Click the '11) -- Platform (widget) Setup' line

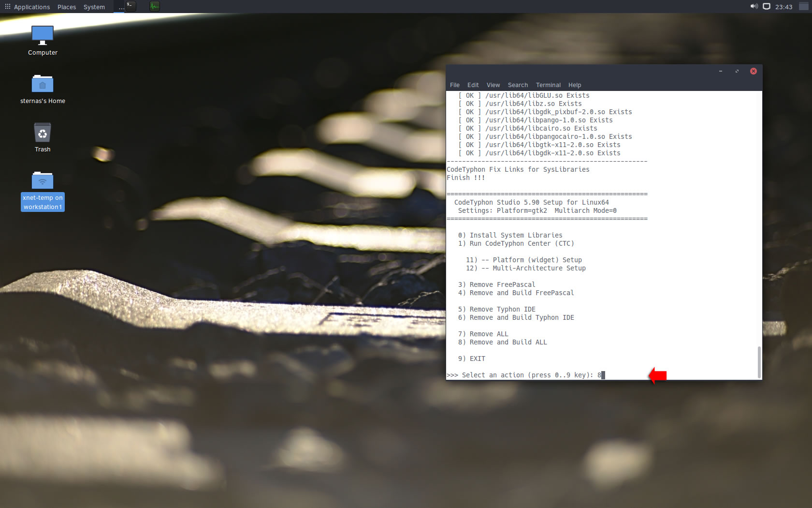pyautogui.click(x=524, y=260)
